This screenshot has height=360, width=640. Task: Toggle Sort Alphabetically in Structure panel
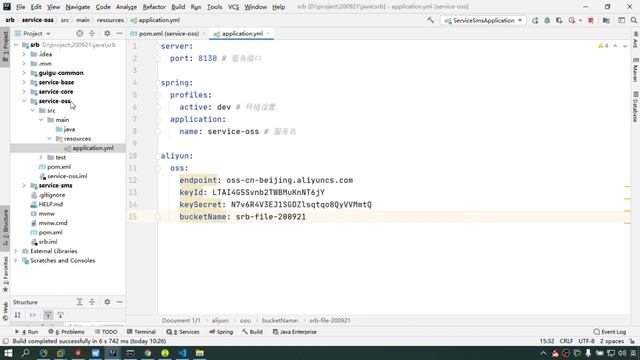[x=18, y=315]
